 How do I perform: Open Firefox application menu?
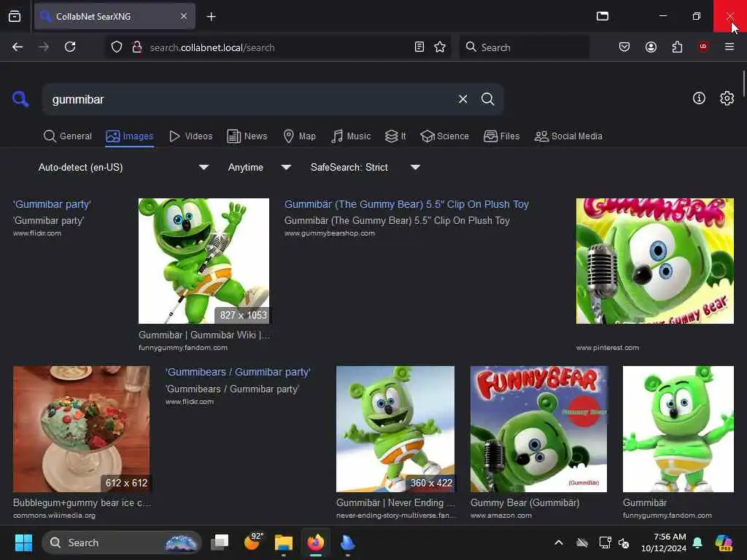coord(729,47)
